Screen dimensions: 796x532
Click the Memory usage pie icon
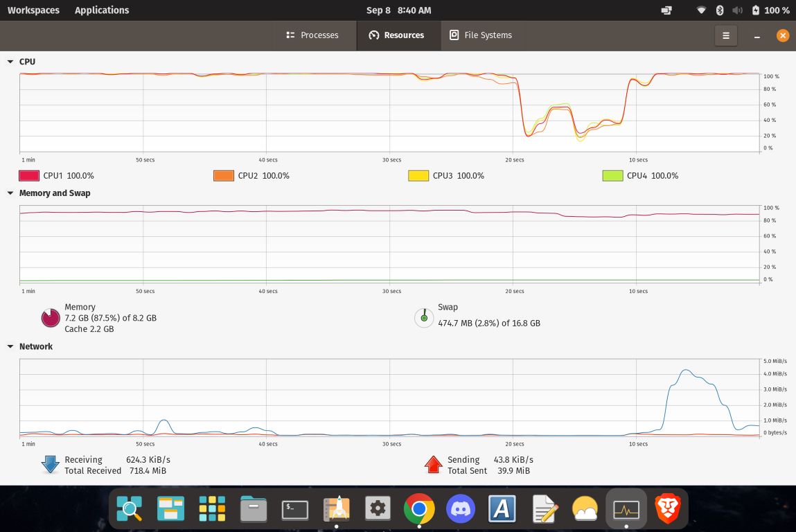point(51,318)
